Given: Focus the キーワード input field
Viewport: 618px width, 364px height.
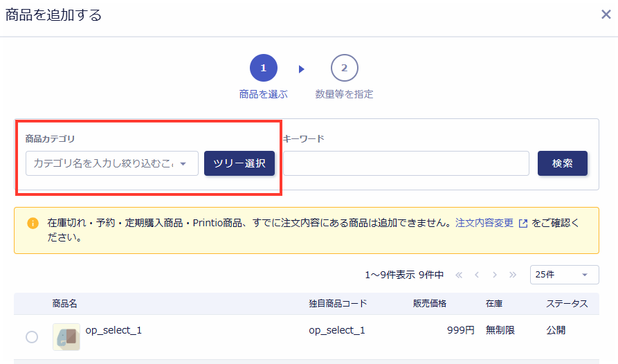Looking at the screenshot, I should (406, 164).
